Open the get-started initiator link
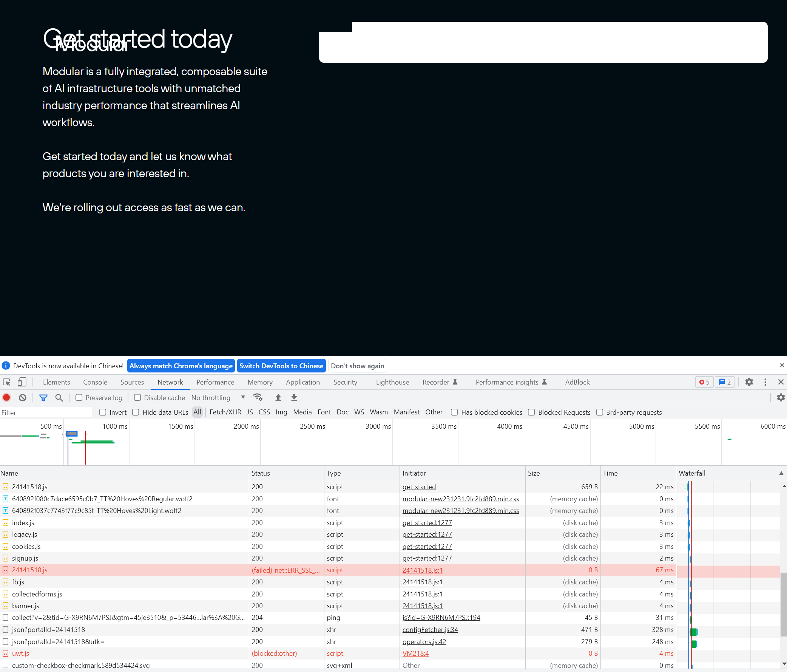The height and width of the screenshot is (672, 787). coord(419,487)
